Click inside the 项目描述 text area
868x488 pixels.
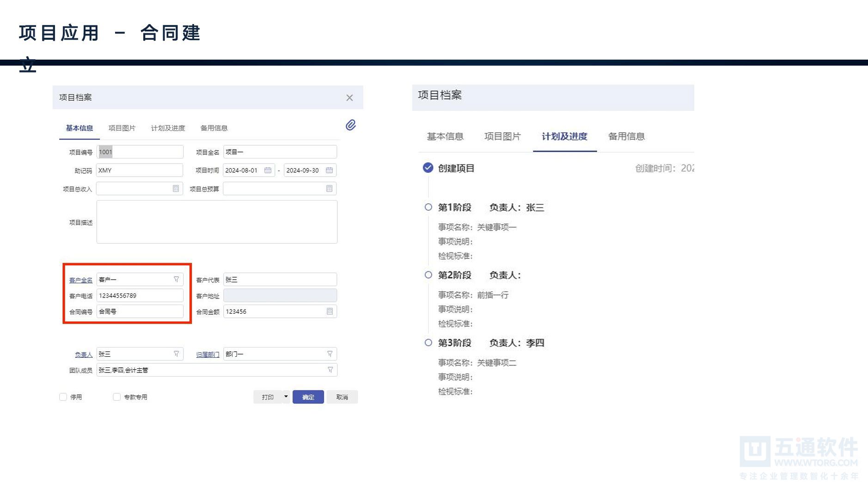pos(217,222)
